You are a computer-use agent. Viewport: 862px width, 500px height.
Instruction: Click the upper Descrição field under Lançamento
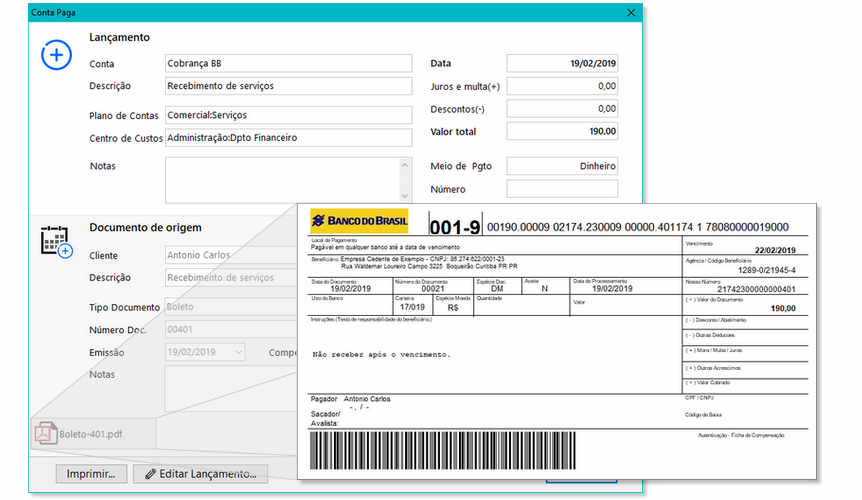coord(288,86)
